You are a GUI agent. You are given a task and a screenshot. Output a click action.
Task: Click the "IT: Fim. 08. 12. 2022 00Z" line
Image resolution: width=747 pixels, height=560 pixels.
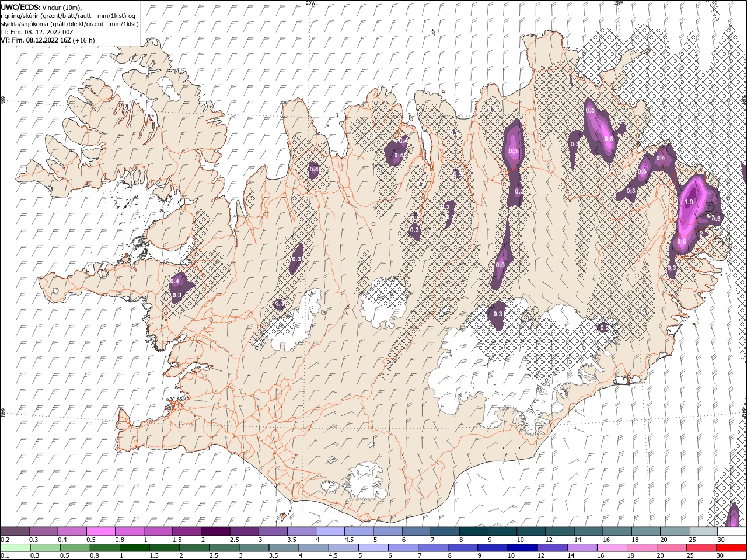tap(36, 32)
